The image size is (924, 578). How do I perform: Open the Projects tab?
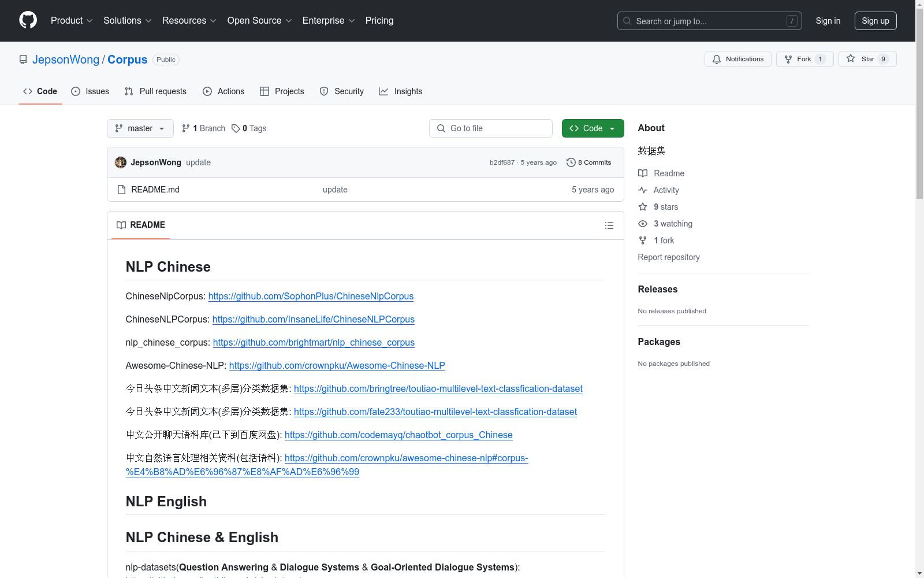coord(282,91)
